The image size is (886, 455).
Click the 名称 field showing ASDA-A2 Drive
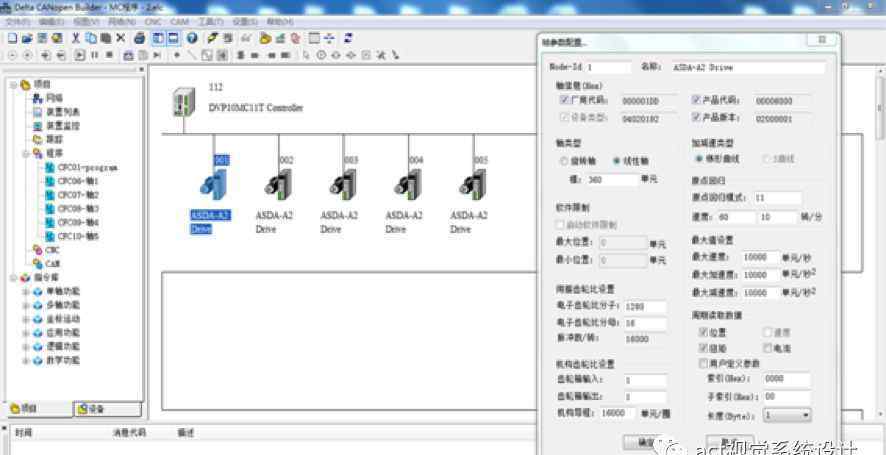click(x=748, y=67)
